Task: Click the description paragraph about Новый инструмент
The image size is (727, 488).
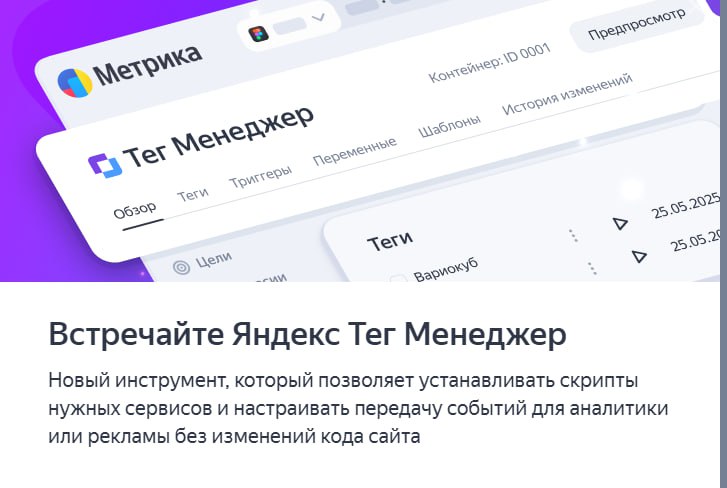Action: click(358, 408)
